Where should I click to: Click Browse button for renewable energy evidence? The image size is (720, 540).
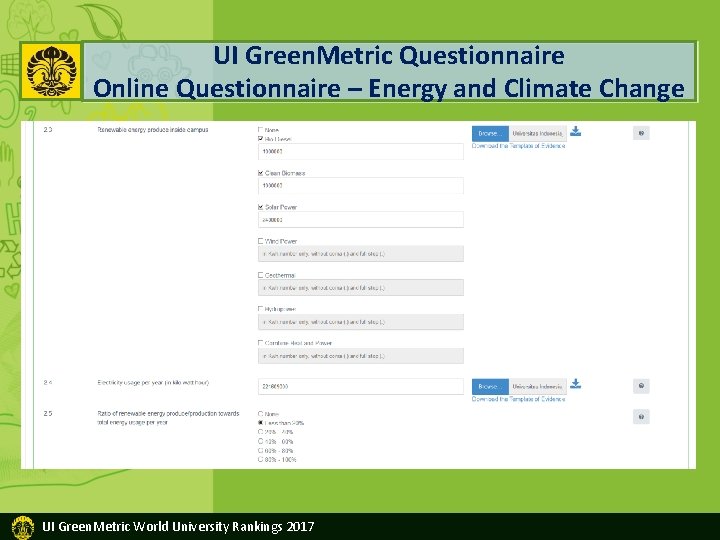[490, 134]
